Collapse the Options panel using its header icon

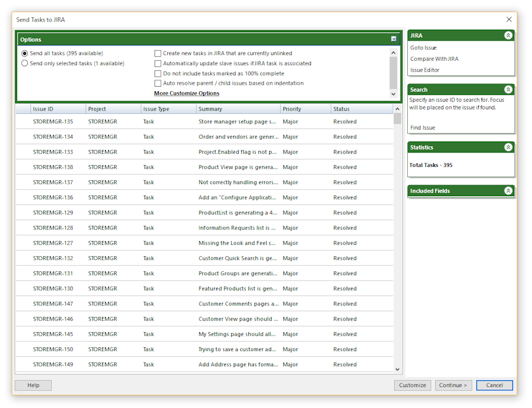[393, 39]
